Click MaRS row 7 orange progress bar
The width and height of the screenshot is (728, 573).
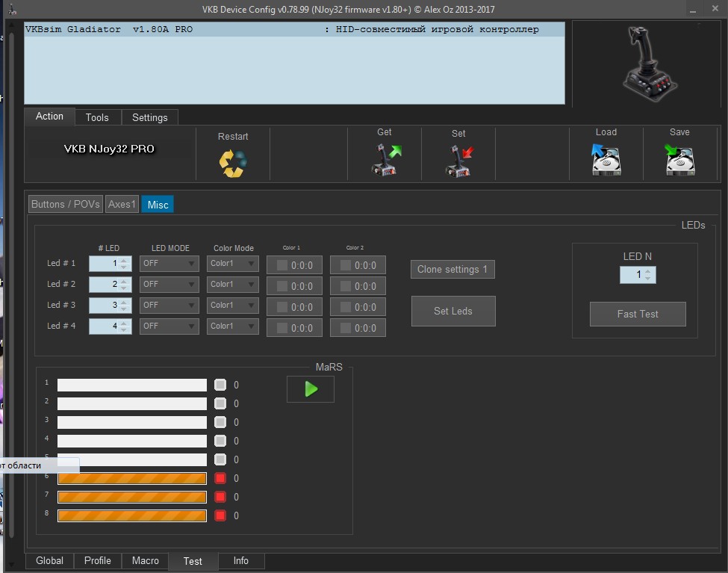132,497
